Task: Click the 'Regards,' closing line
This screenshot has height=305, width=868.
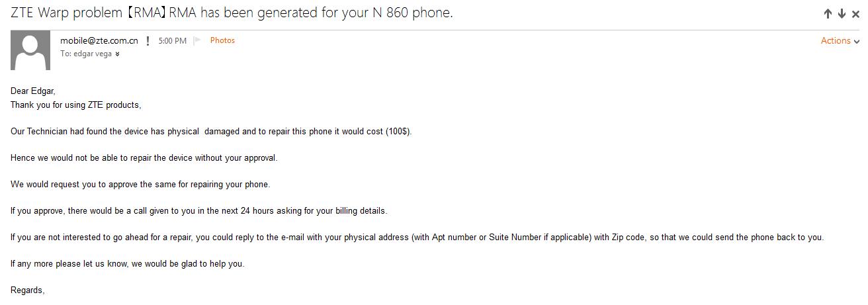Action: click(x=28, y=290)
